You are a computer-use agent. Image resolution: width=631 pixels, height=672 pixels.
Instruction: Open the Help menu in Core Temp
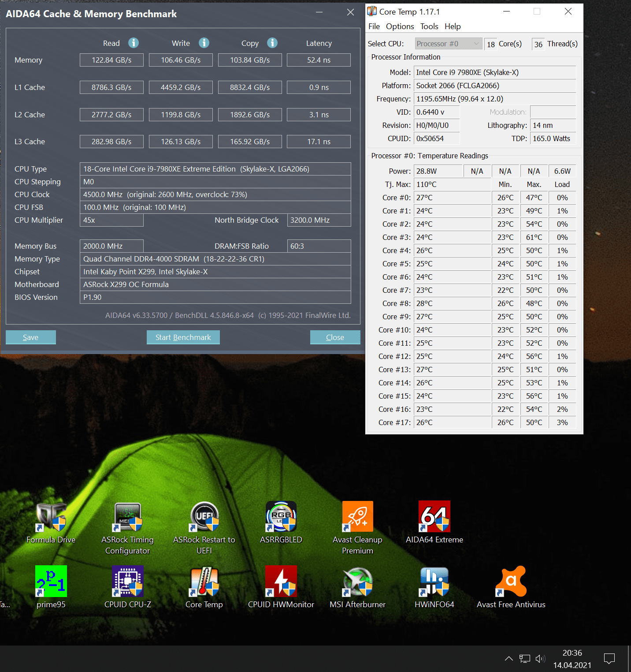[x=453, y=26]
